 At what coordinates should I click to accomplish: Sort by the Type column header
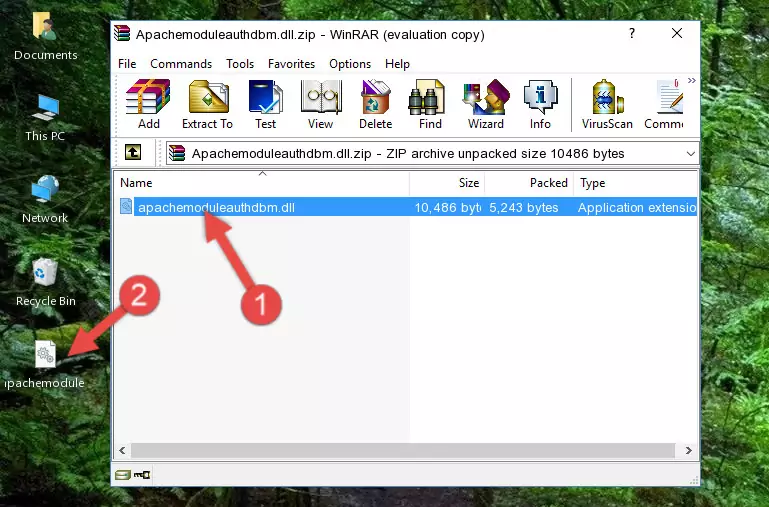pos(635,183)
